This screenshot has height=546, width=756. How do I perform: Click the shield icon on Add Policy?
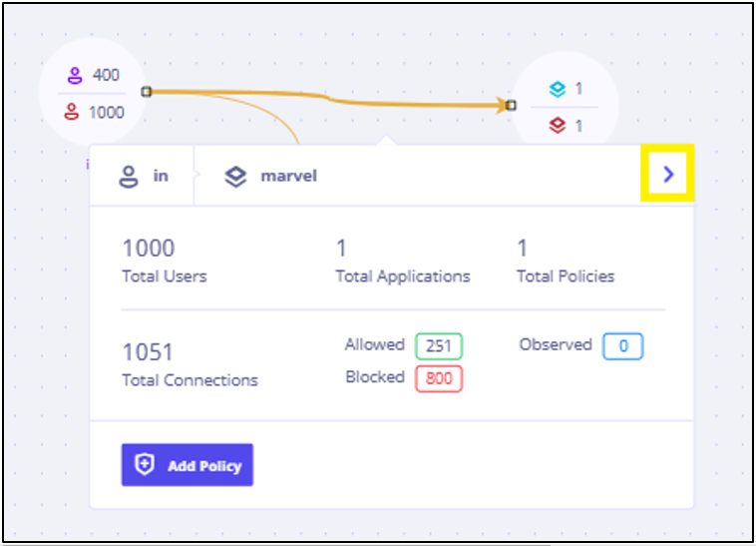[x=145, y=464]
